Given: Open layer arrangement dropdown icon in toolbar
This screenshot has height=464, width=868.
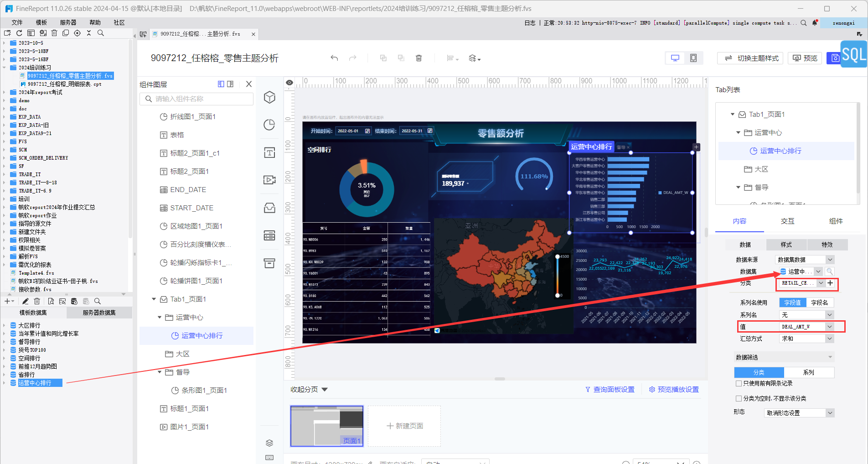Looking at the screenshot, I should tap(475, 58).
